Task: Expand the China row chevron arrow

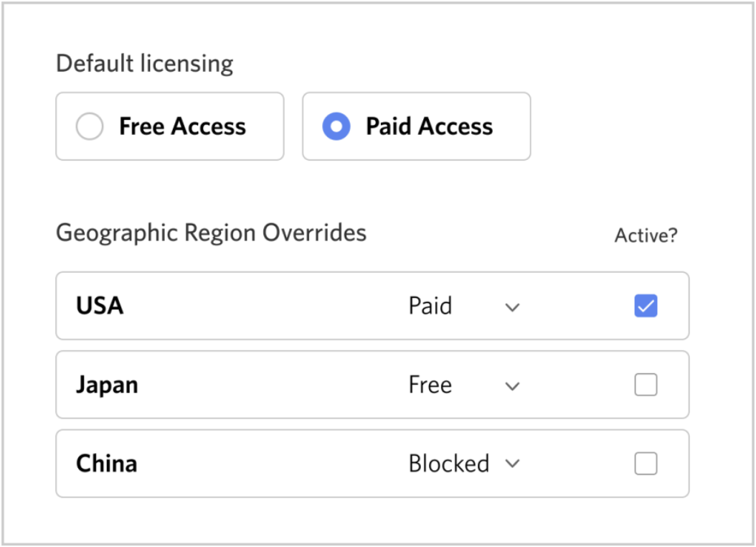Action: point(512,464)
